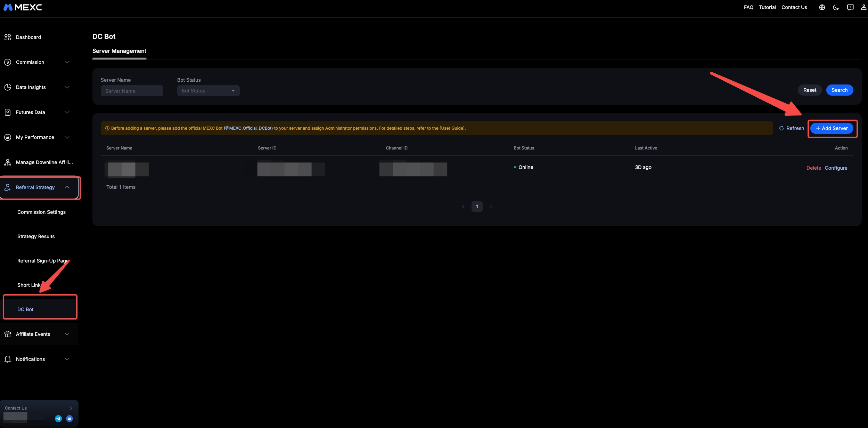The width and height of the screenshot is (868, 428).
Task: Open Referral Sign-Up Page submenu item
Action: coord(43,261)
